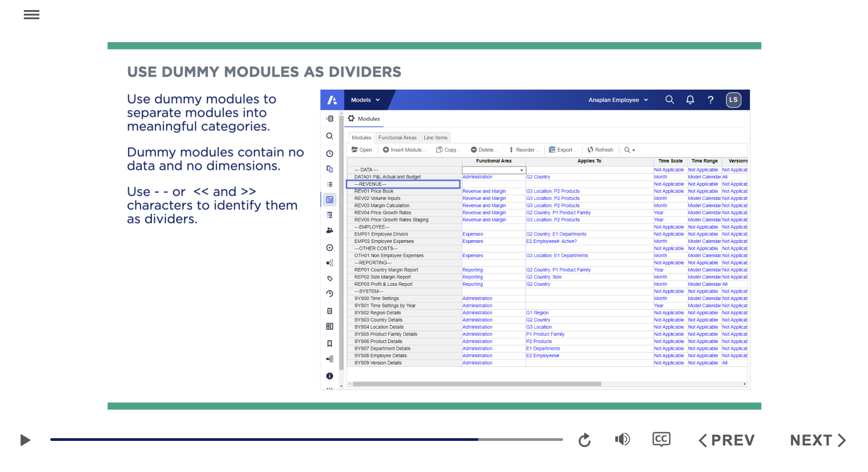Click the Copy toolbar button
The width and height of the screenshot is (868, 472).
coord(448,150)
